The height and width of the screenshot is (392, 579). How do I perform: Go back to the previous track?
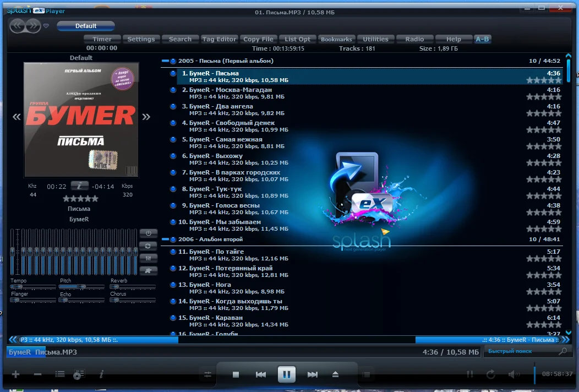[261, 374]
